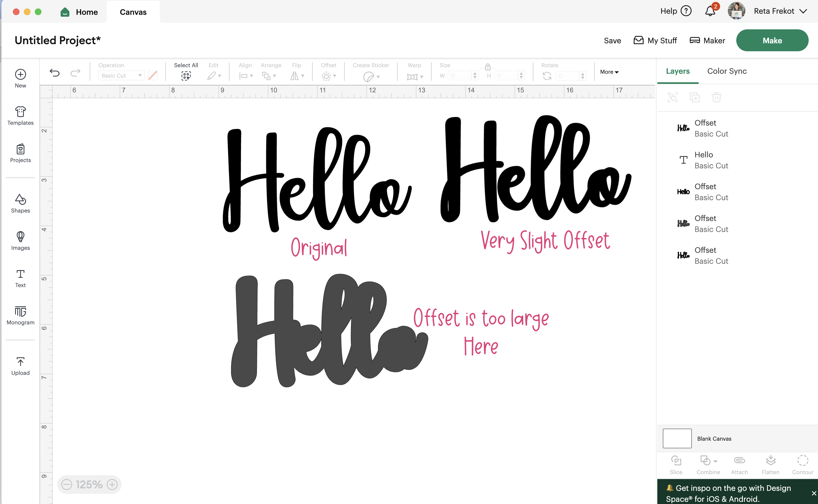Screen dimensions: 818x504
Task: Click the undo arrow
Action: point(55,73)
